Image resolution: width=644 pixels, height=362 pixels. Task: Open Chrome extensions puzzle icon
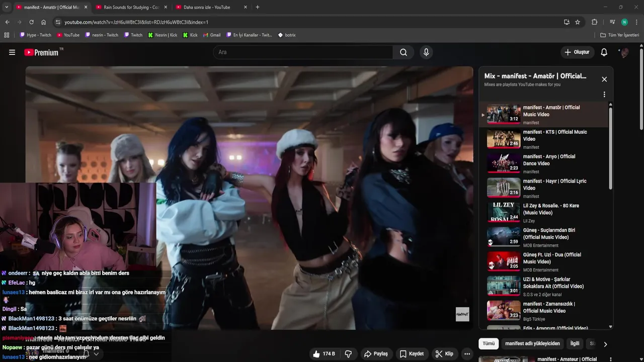tap(594, 22)
